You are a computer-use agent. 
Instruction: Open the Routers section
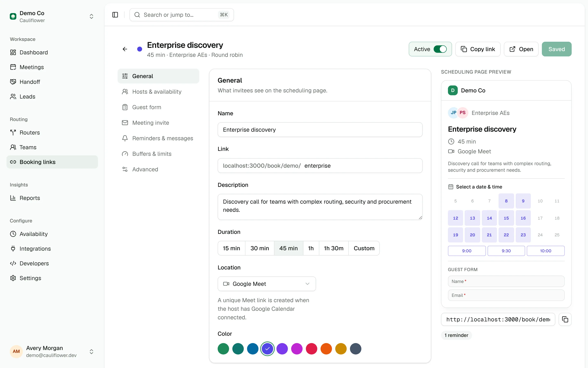point(52,133)
